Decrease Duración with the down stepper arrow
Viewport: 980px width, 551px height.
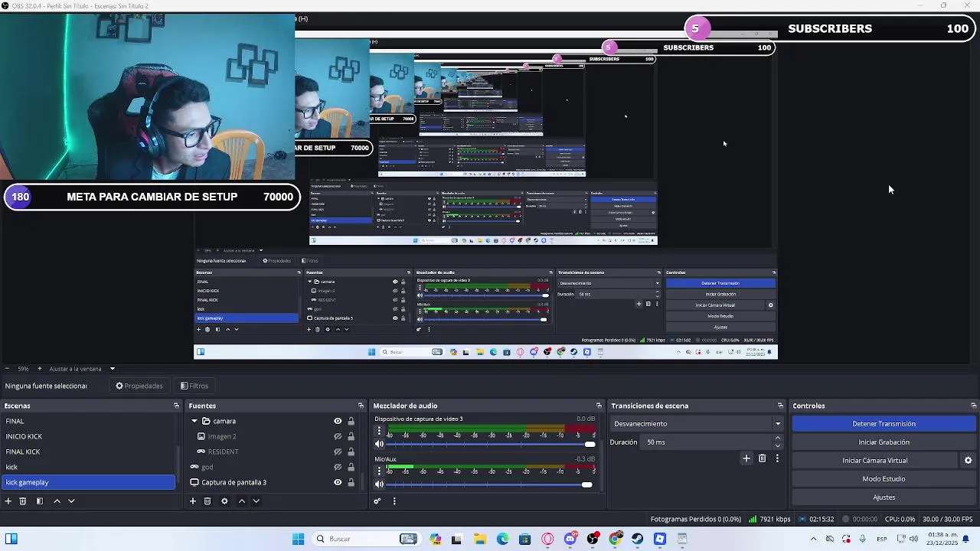(778, 445)
